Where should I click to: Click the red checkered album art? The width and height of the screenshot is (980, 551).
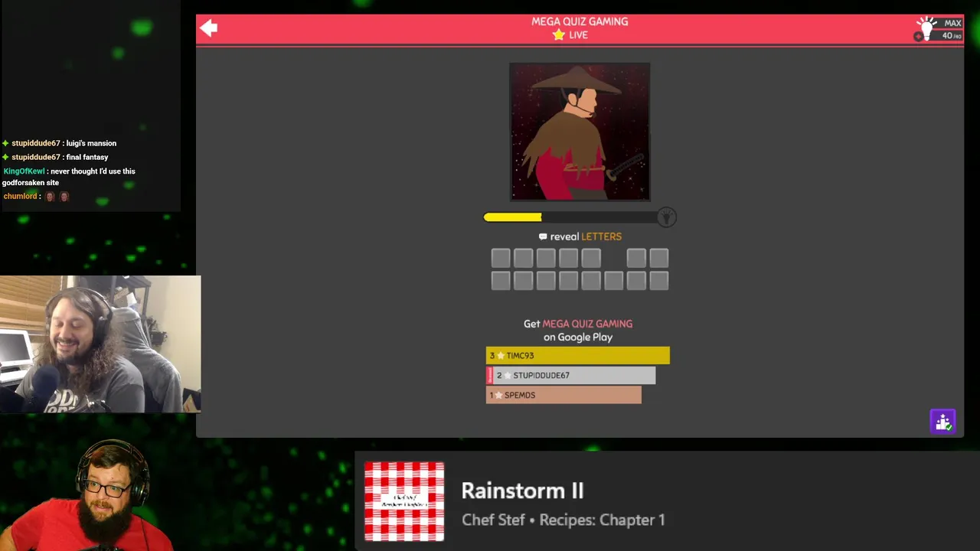pos(404,501)
